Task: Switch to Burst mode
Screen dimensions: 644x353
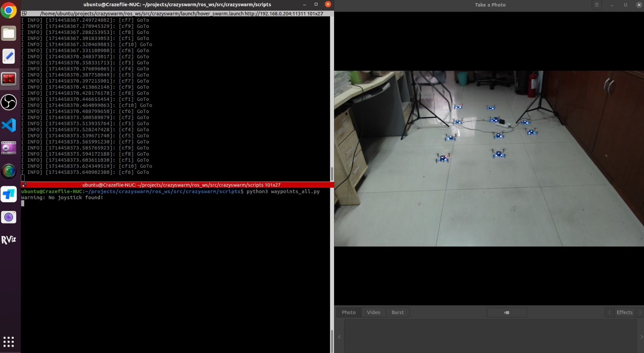Action: tap(397, 312)
